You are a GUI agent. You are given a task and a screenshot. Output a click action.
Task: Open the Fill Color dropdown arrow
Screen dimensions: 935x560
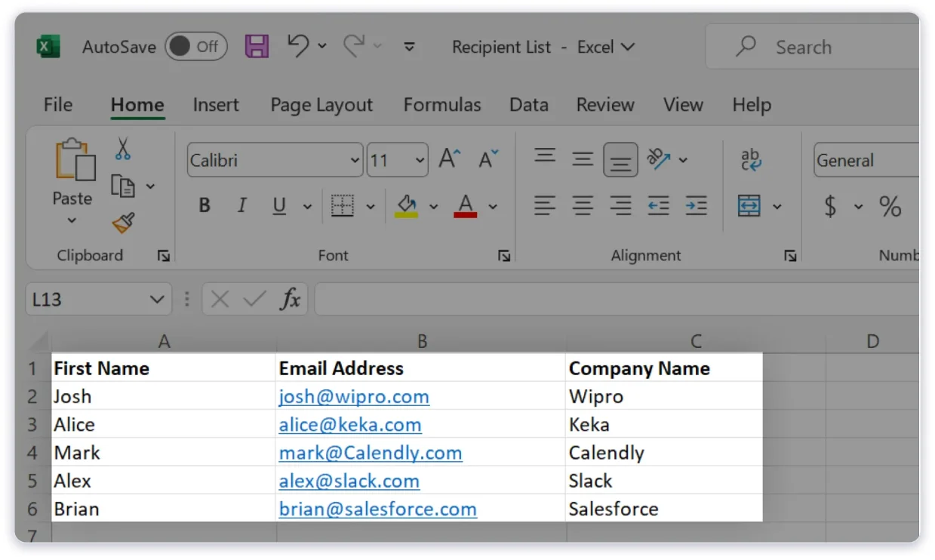[x=434, y=206]
